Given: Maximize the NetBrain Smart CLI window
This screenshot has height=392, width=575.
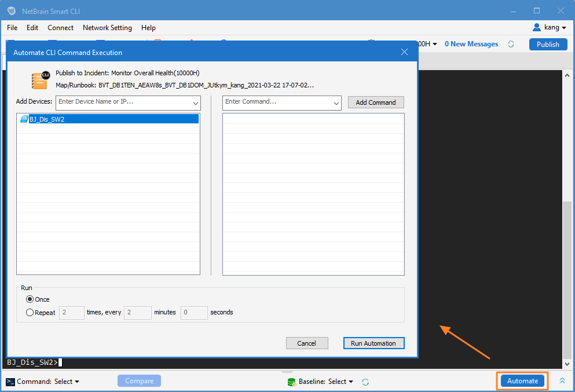Looking at the screenshot, I should pyautogui.click(x=537, y=10).
